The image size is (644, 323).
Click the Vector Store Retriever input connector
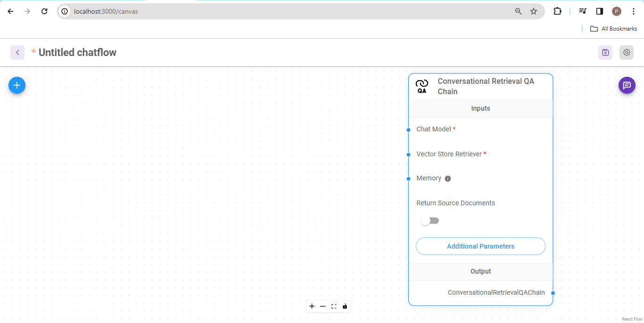click(409, 154)
